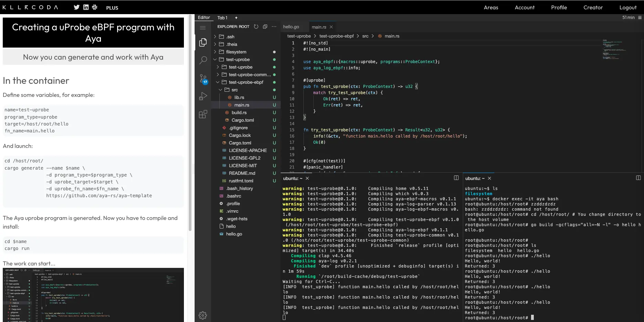Collapse all folders in Explorer
The width and height of the screenshot is (644, 322).
tap(265, 27)
